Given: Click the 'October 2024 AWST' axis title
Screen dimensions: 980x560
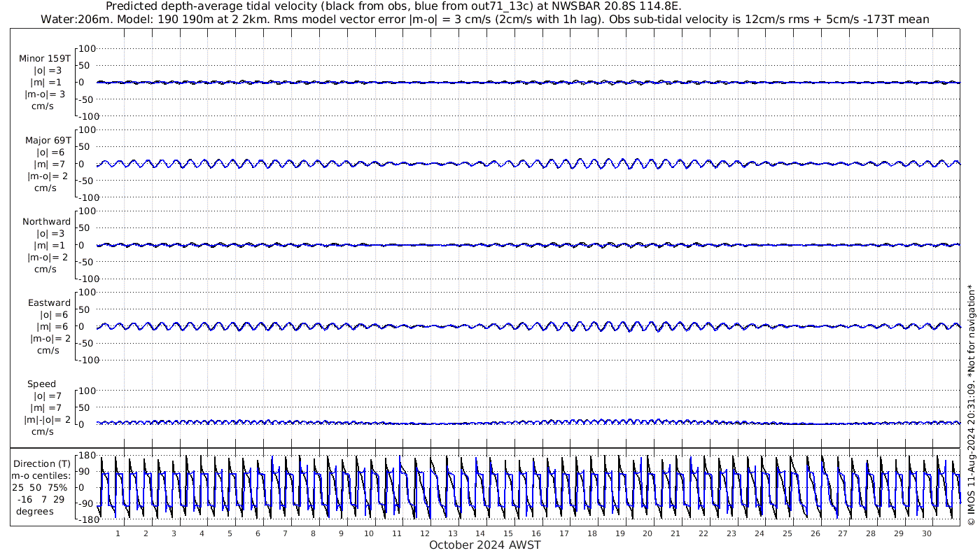Looking at the screenshot, I should tap(484, 545).
